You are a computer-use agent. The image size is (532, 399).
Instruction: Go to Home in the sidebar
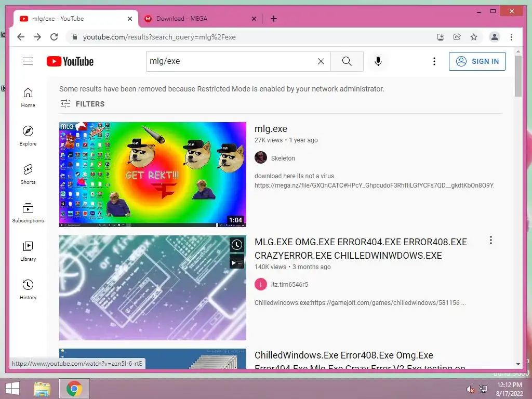pyautogui.click(x=28, y=98)
